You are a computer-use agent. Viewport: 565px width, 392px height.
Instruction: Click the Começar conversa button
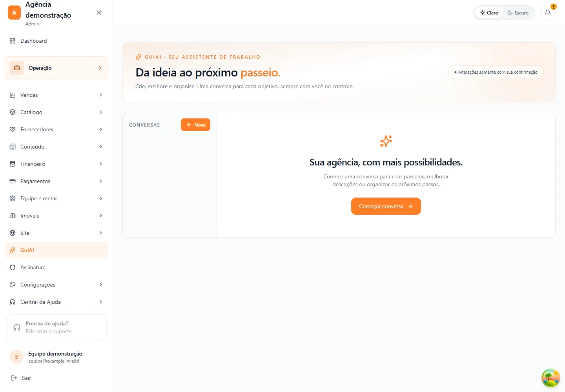tap(386, 206)
